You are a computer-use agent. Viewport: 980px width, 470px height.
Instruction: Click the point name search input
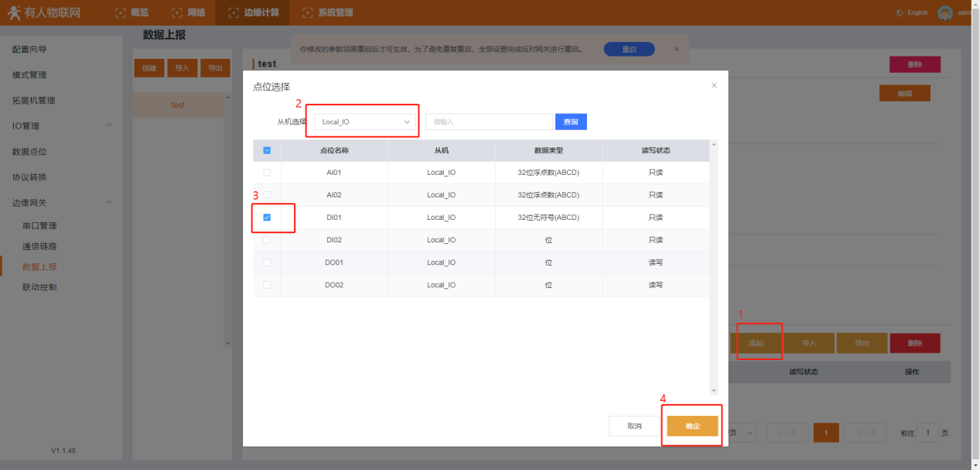click(x=490, y=122)
